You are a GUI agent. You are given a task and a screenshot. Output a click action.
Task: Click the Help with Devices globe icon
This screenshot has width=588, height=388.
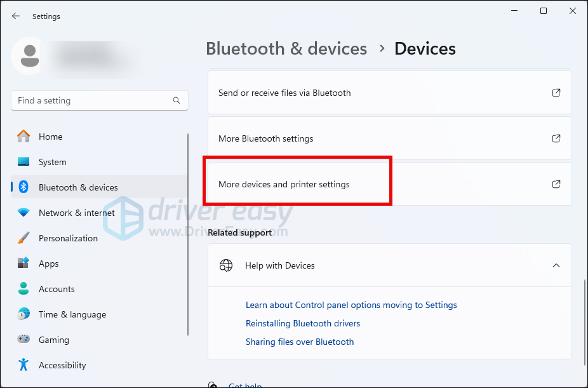pos(226,265)
